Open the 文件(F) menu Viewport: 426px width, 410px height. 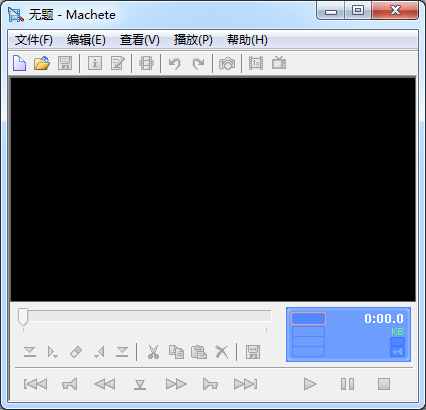click(34, 40)
